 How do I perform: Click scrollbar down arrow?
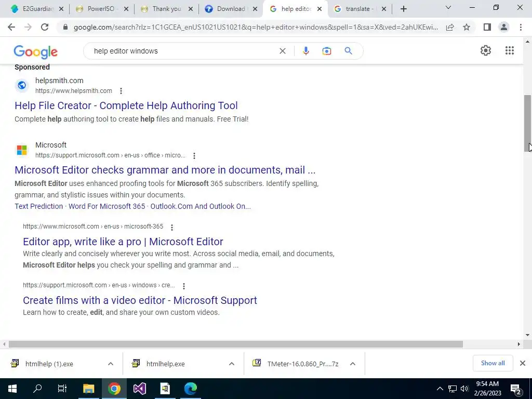tap(527, 335)
